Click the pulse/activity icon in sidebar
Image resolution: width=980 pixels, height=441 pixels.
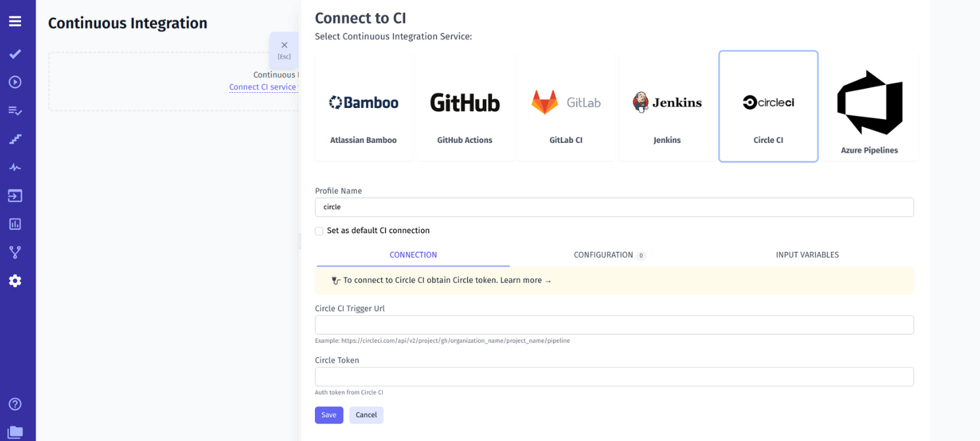tap(14, 167)
